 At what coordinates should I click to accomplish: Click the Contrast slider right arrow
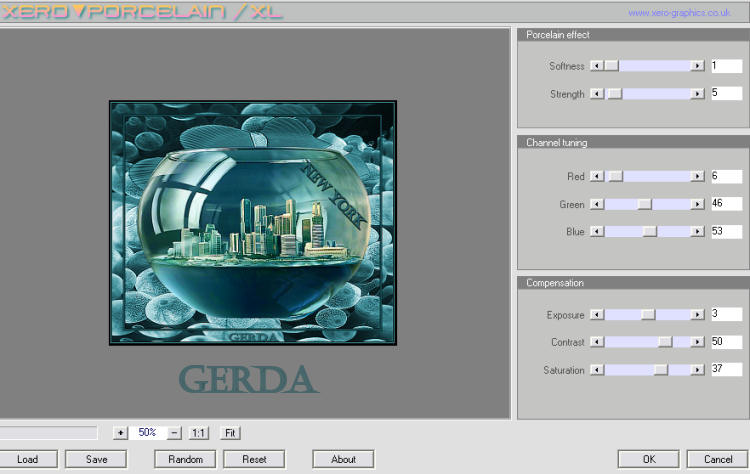pos(698,342)
